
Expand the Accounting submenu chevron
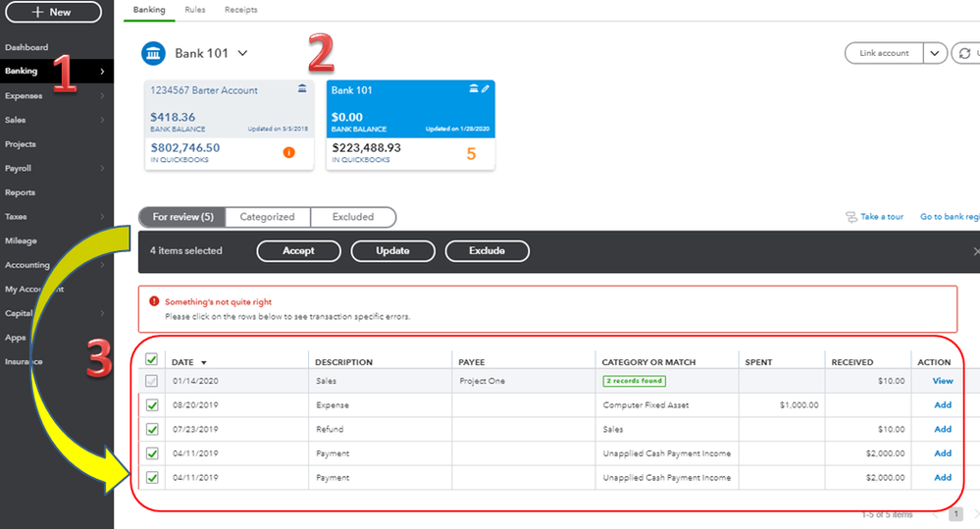(x=102, y=265)
